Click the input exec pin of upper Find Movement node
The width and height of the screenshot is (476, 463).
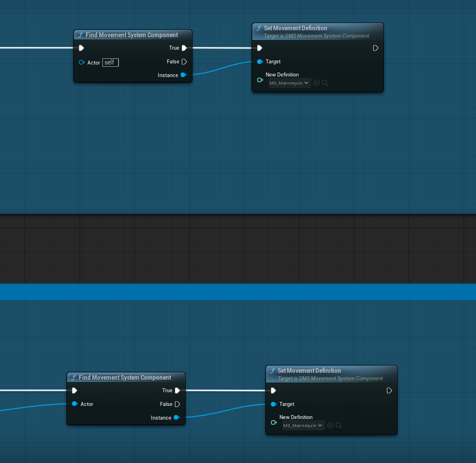[81, 48]
